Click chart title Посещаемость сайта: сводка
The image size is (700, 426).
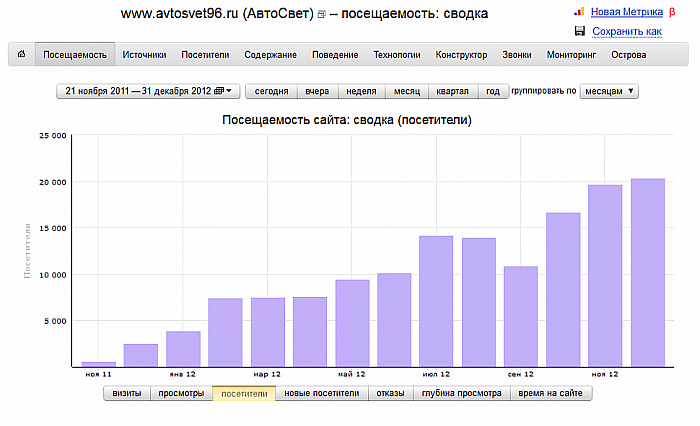point(347,120)
